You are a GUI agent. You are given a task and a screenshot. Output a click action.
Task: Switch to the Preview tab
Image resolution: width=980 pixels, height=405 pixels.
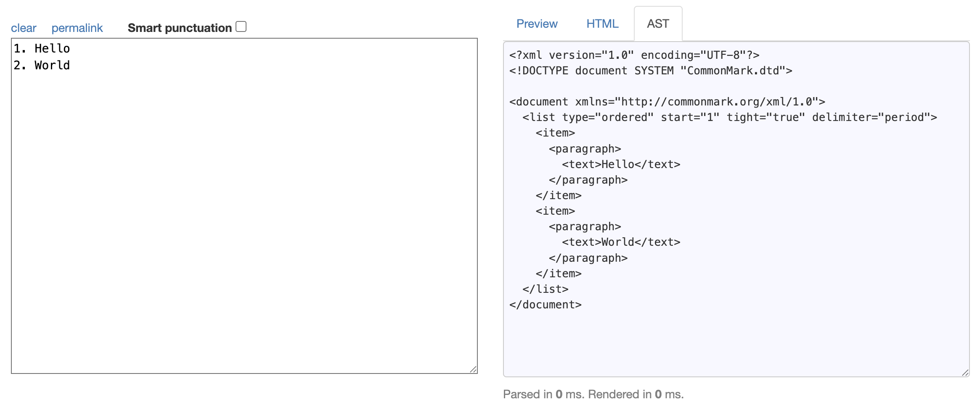[x=537, y=24]
